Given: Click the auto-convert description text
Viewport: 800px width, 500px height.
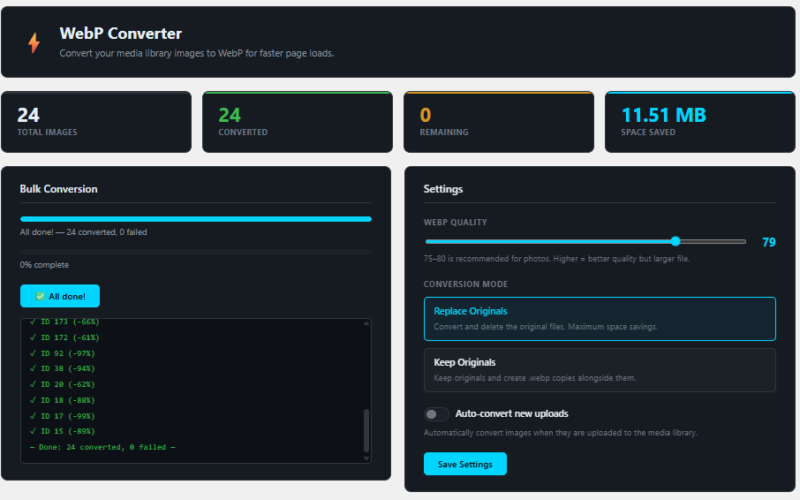Looking at the screenshot, I should click(x=560, y=433).
